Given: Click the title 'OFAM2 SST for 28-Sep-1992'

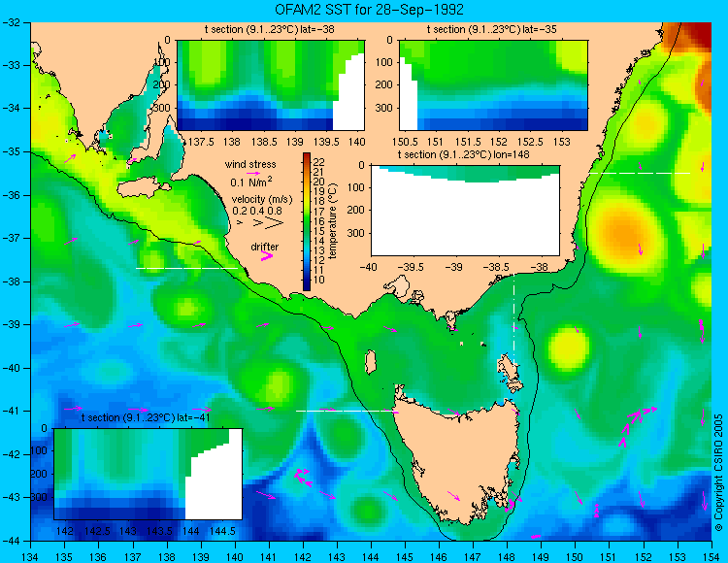Looking at the screenshot, I should click(369, 10).
